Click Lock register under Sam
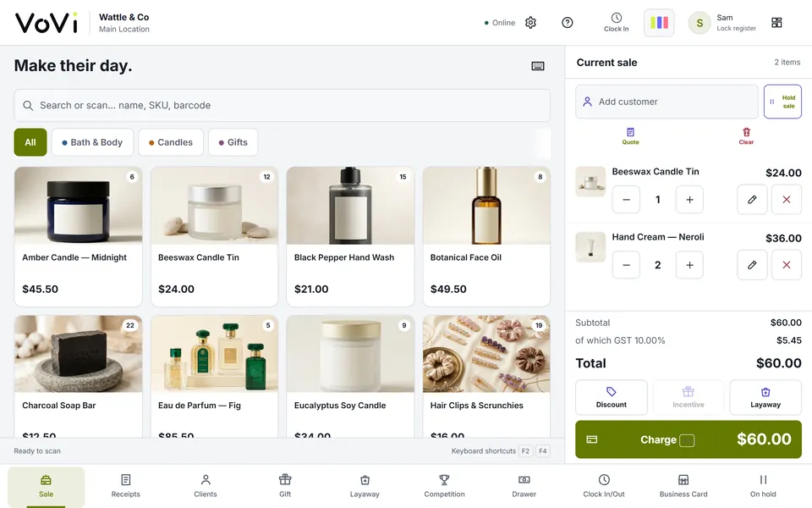Screen dimensions: 812x508 (736, 29)
